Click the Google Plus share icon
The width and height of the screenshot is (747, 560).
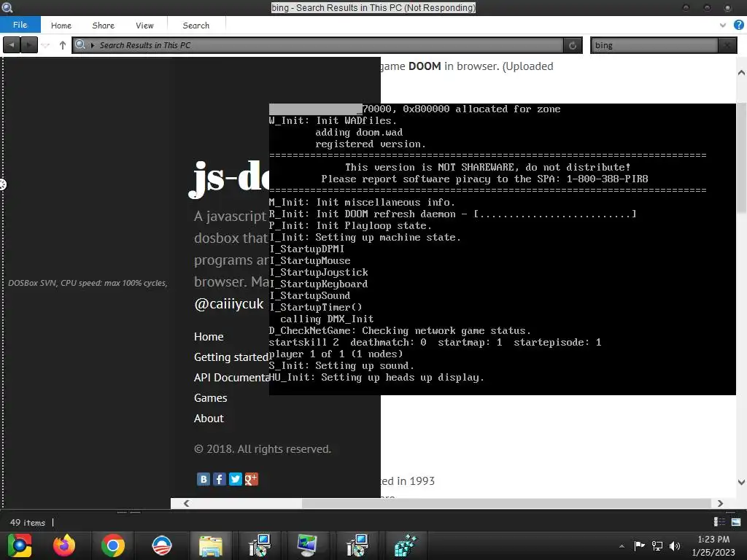252,479
